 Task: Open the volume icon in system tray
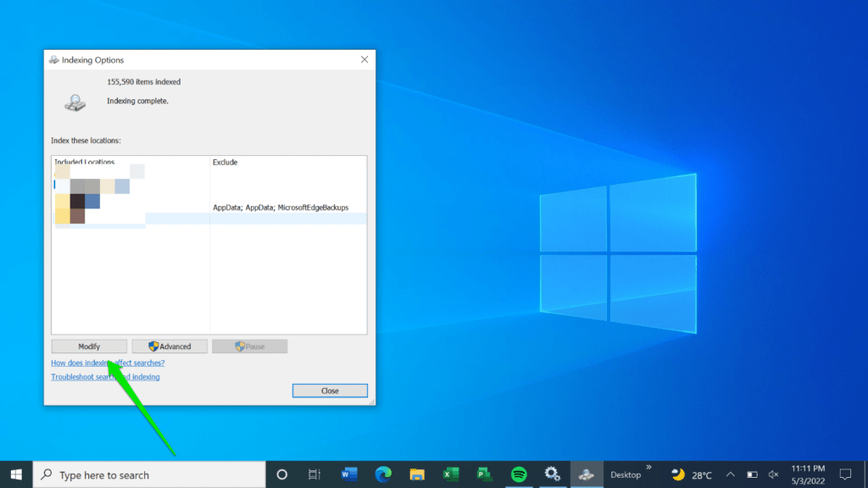[772, 474]
